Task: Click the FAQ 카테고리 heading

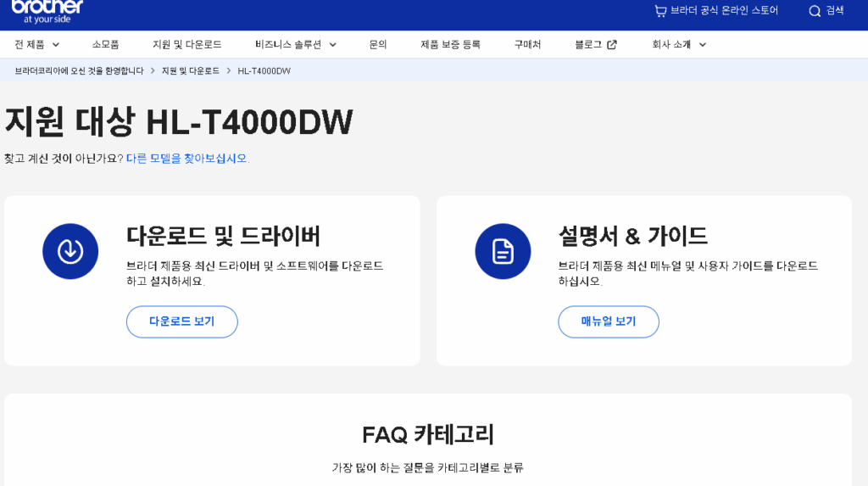Action: 428,434
